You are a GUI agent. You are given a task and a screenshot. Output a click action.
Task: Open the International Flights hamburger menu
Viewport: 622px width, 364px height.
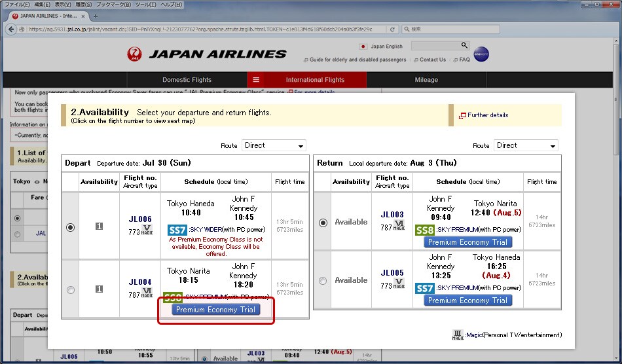[x=256, y=80]
